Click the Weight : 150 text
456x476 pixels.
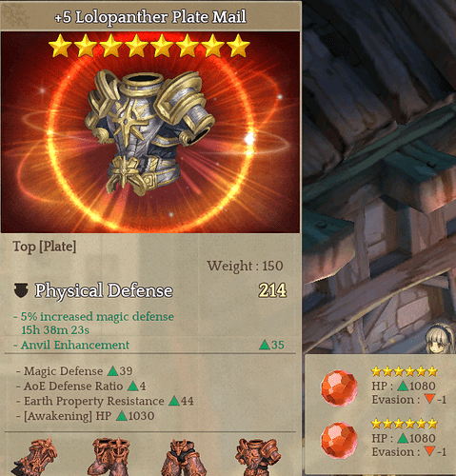(x=245, y=266)
